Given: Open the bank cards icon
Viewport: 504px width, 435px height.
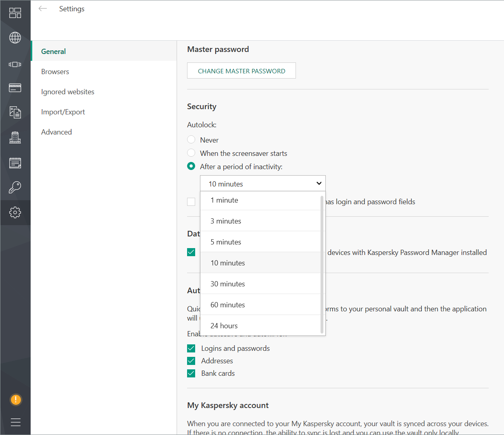Looking at the screenshot, I should click(x=15, y=88).
